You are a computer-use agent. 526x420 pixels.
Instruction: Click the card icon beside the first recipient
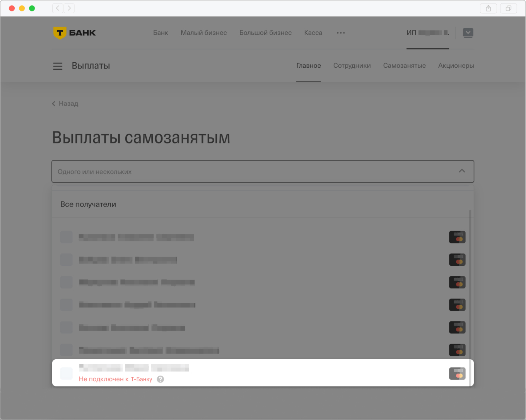tap(457, 237)
